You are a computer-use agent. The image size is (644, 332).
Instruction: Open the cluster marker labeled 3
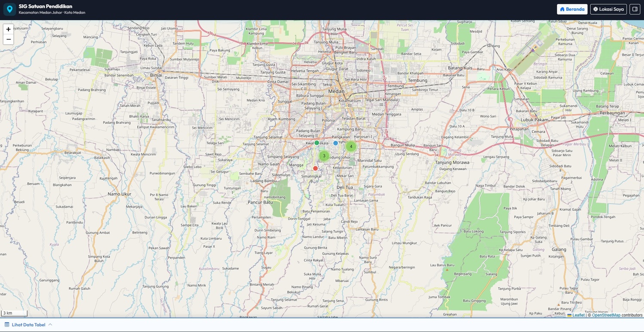[x=324, y=155]
